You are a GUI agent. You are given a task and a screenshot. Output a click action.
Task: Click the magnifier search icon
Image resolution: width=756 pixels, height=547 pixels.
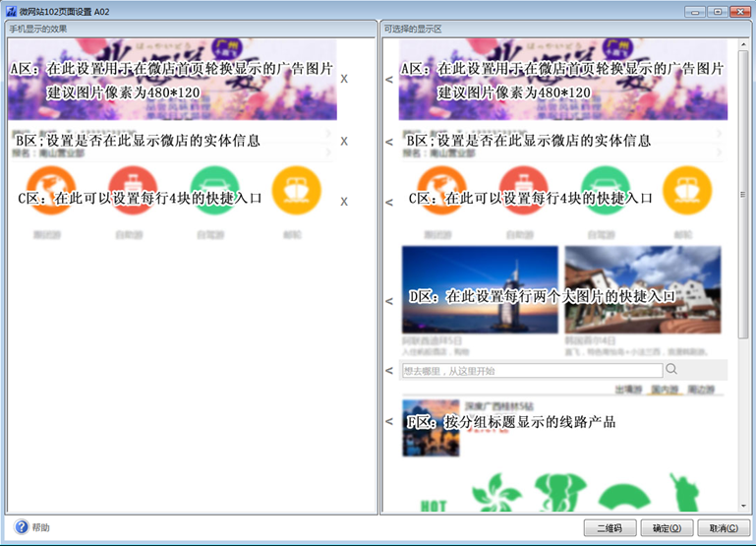click(671, 370)
